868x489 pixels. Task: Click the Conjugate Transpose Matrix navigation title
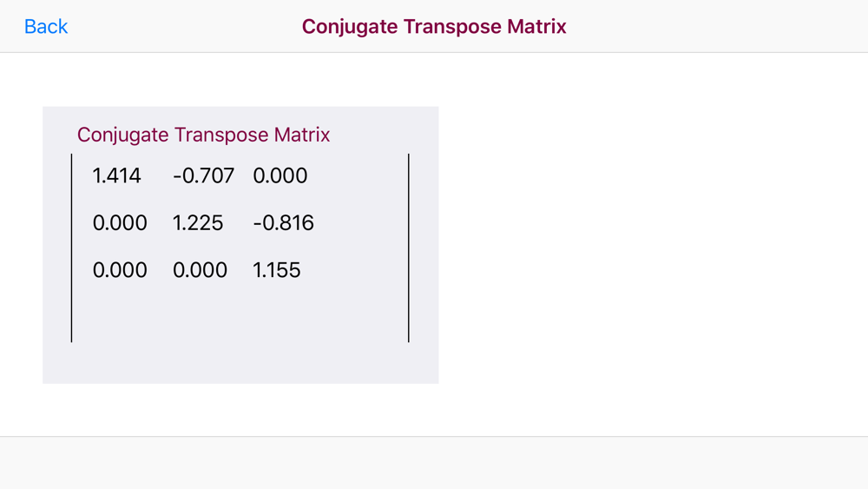pos(434,27)
